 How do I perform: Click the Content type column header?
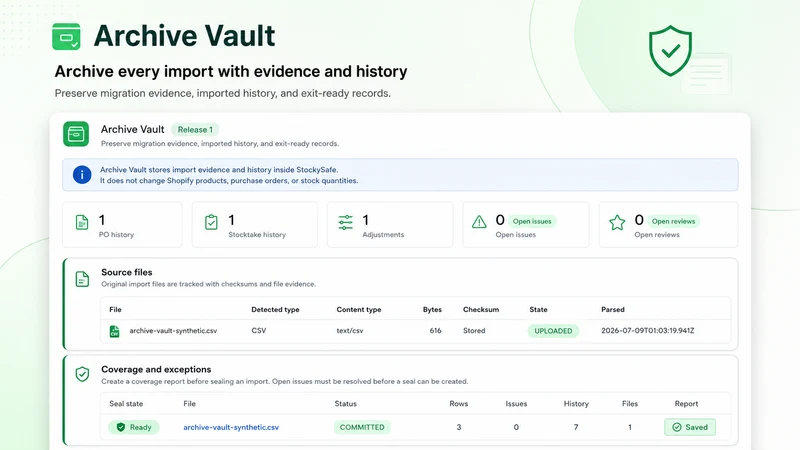pos(359,309)
